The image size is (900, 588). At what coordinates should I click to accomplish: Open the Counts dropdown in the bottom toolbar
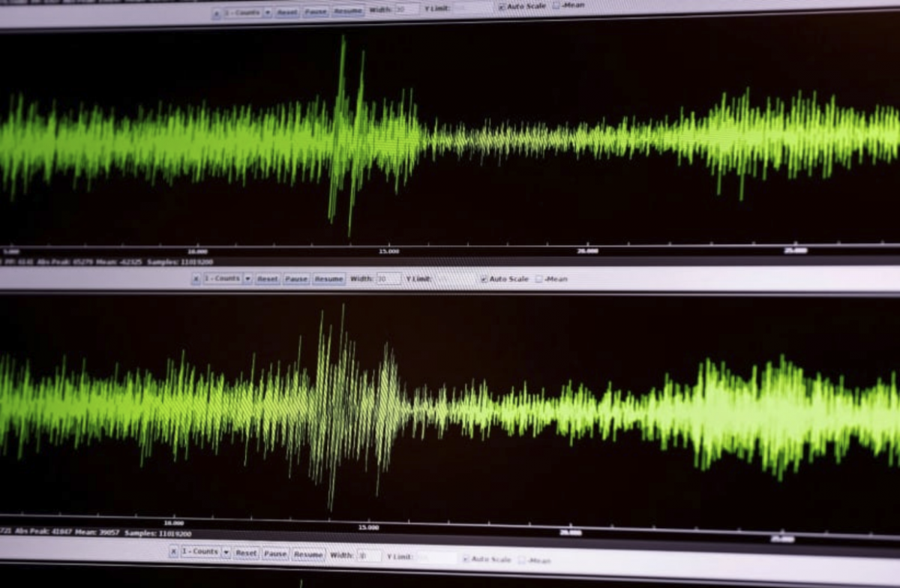[x=205, y=552]
